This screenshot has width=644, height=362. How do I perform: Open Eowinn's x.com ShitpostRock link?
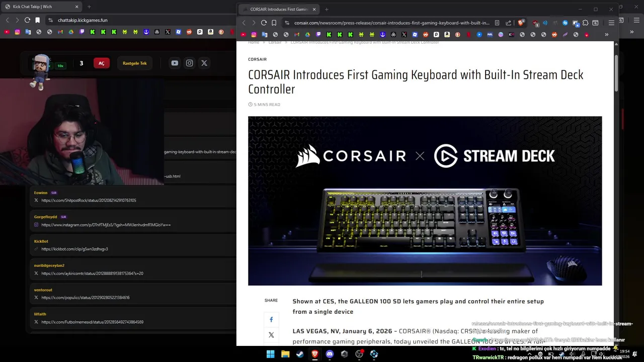[89, 201]
